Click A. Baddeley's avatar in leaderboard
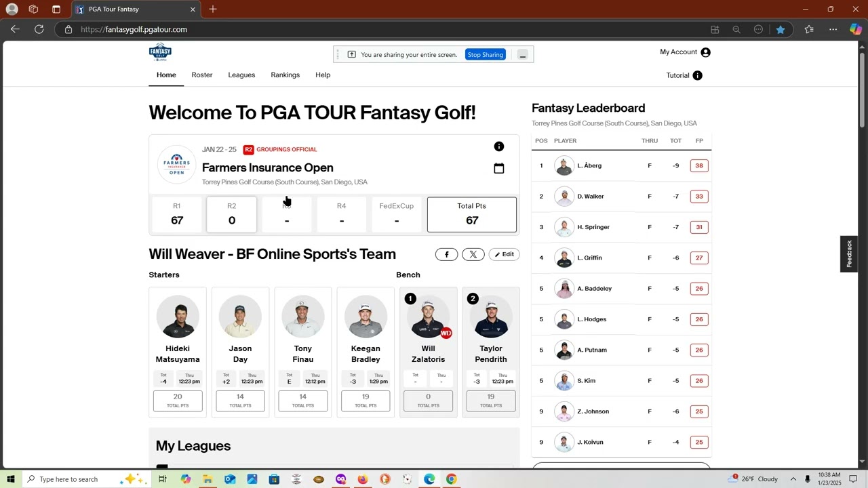 click(x=564, y=289)
